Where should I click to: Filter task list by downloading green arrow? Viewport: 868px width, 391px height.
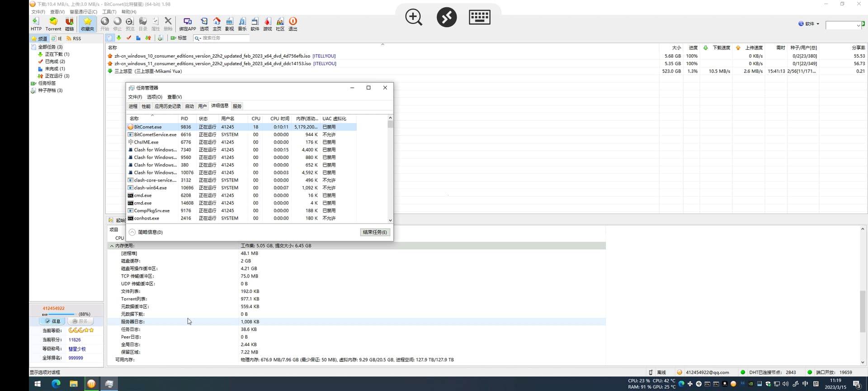tap(119, 38)
